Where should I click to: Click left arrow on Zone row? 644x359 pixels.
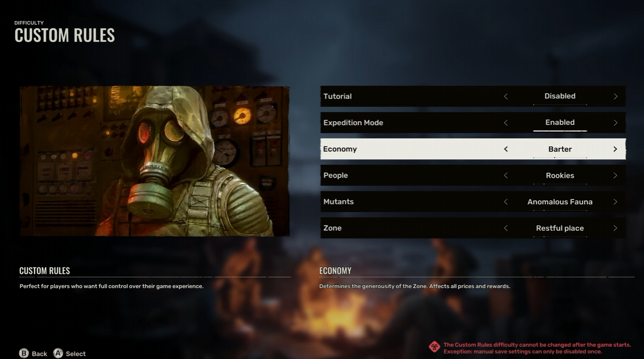click(505, 228)
